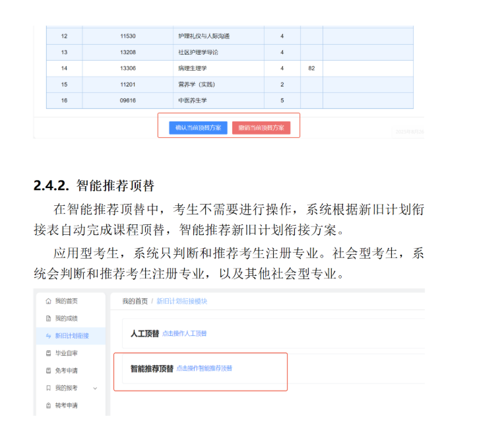Image resolution: width=504 pixels, height=425 pixels.
Task: Expand the 我的报考 submenu chevron
Action: click(95, 388)
